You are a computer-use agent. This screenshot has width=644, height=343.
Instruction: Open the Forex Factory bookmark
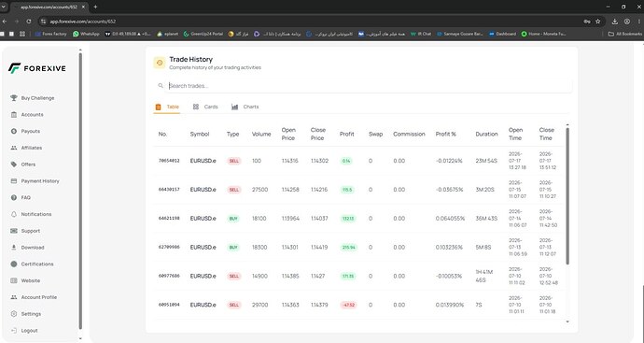pyautogui.click(x=51, y=34)
